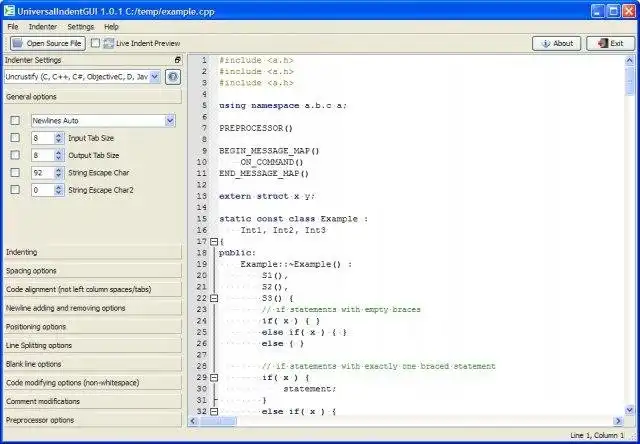Enable the Input Tab Size checkbox
The width and height of the screenshot is (640, 444).
pyautogui.click(x=15, y=138)
